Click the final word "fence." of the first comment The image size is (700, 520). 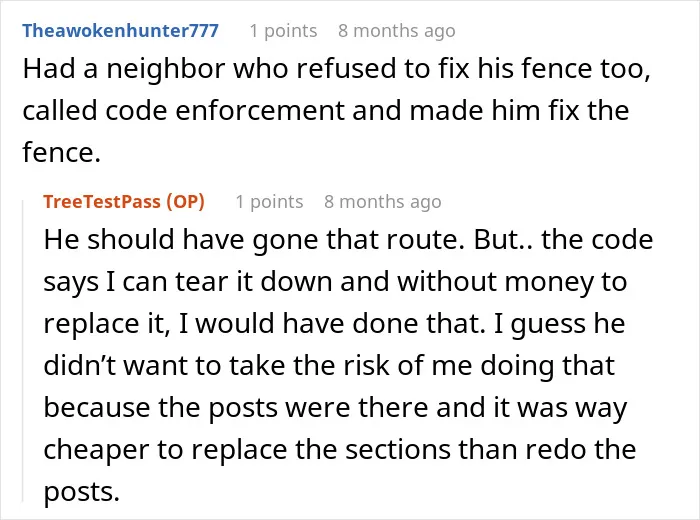point(62,152)
